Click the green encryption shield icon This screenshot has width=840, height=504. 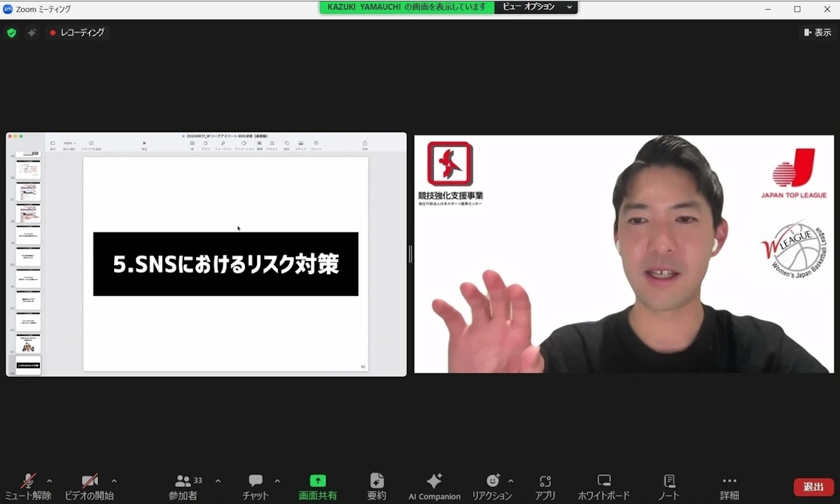11,32
